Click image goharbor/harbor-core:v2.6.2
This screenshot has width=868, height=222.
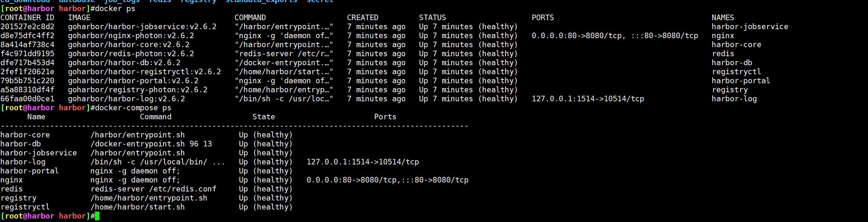coord(129,45)
